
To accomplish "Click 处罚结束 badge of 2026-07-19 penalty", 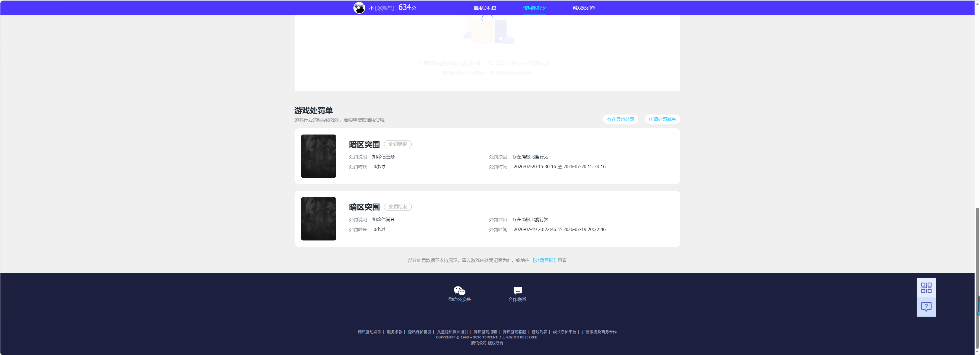I will [x=397, y=207].
